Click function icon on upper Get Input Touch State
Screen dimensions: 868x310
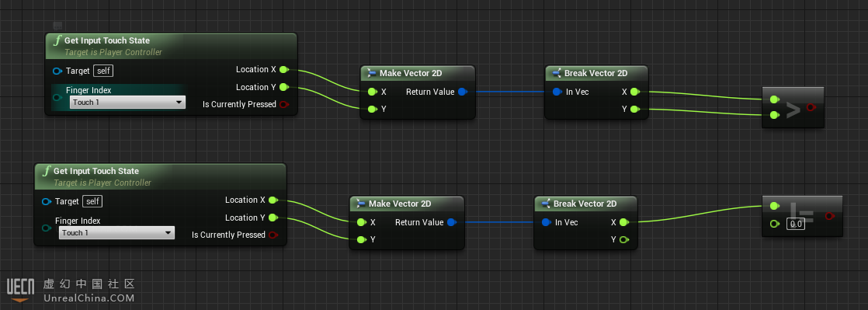click(x=57, y=40)
